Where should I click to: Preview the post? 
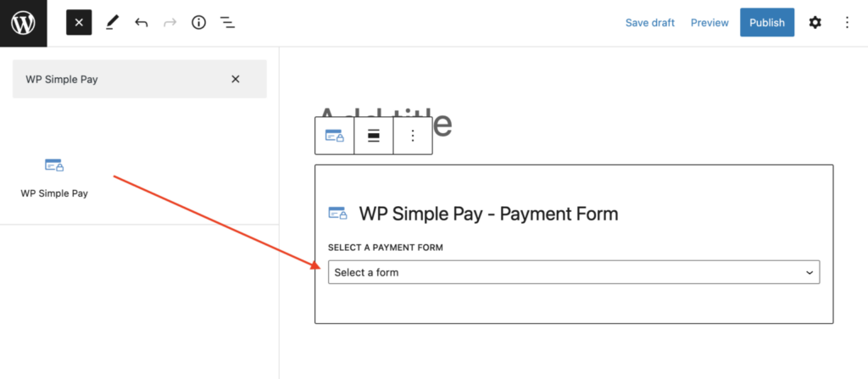(x=709, y=23)
